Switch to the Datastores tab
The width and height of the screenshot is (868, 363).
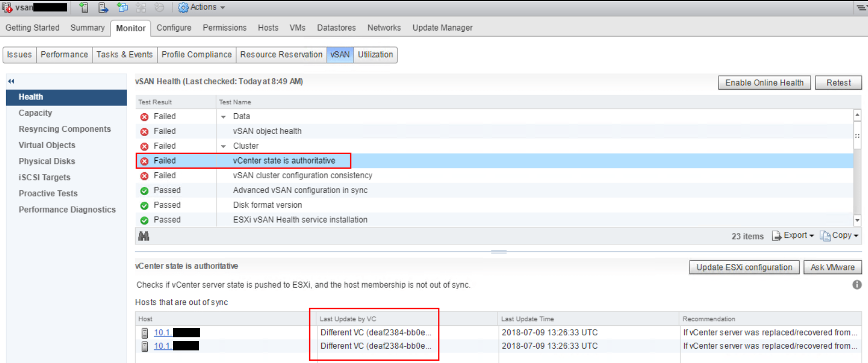(x=337, y=28)
